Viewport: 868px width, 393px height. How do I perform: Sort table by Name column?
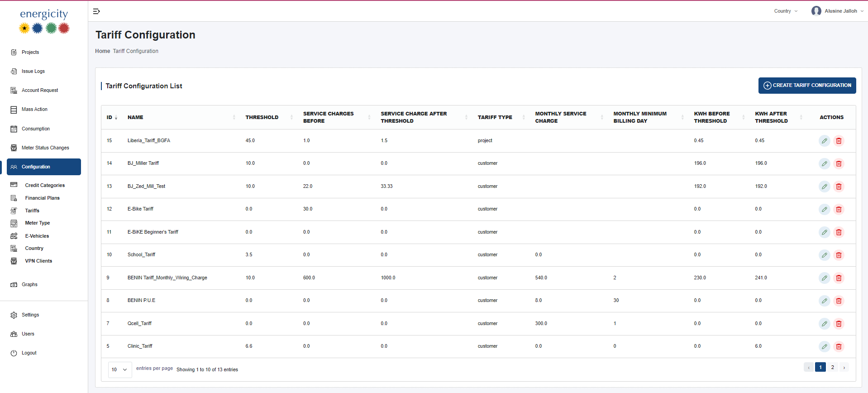181,117
